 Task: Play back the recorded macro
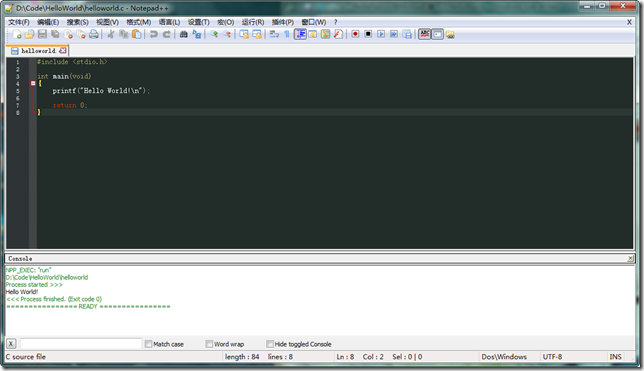pyautogui.click(x=381, y=34)
